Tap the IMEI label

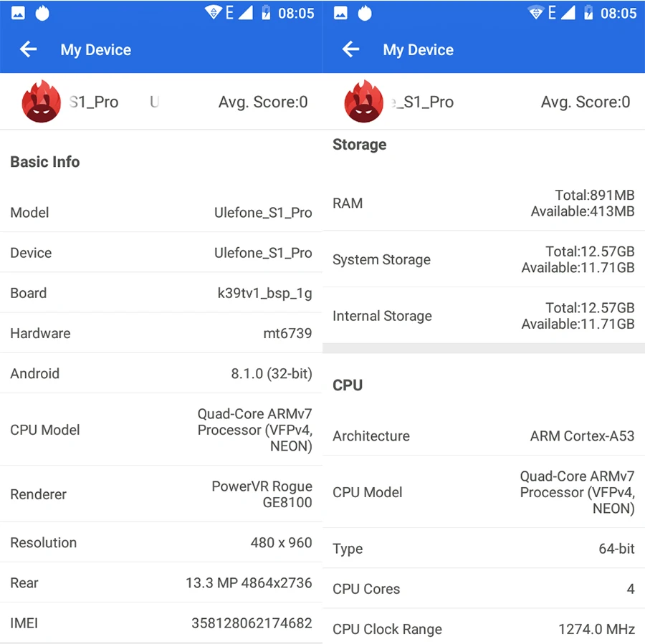click(24, 623)
